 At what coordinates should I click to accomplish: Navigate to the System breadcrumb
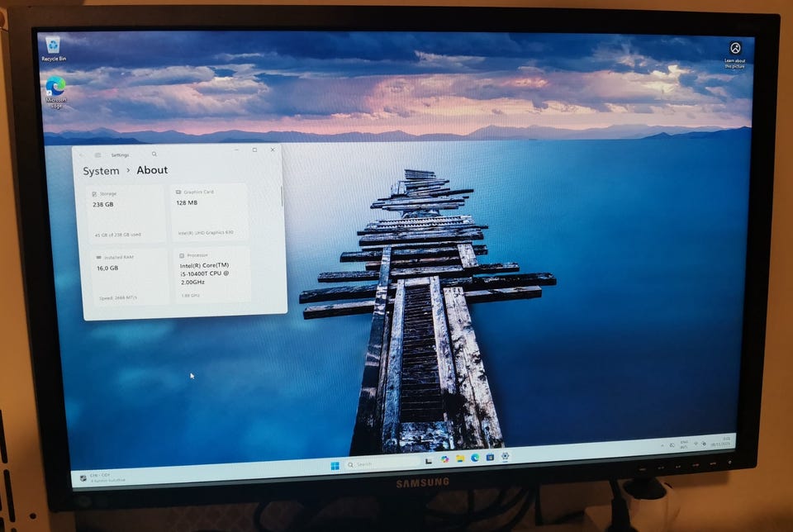101,171
